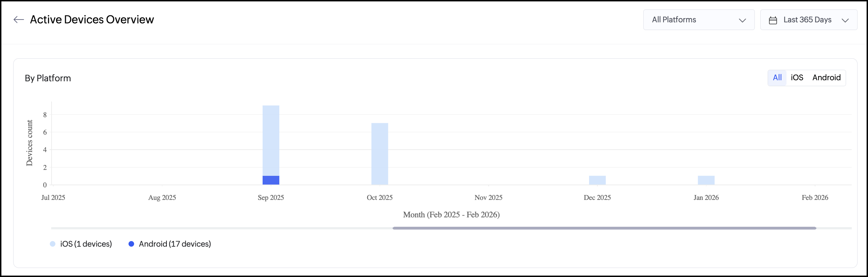Click the back arrow icon
868x277 pixels.
pos(18,20)
